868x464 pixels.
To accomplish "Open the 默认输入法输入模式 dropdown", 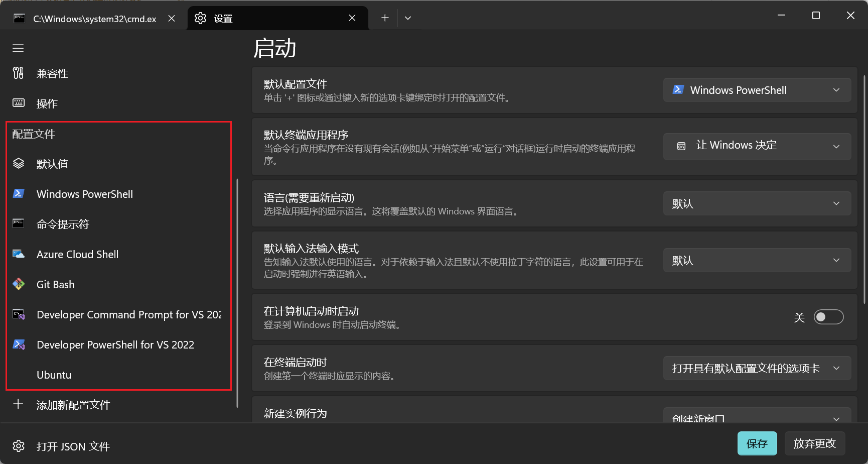I will click(x=757, y=260).
